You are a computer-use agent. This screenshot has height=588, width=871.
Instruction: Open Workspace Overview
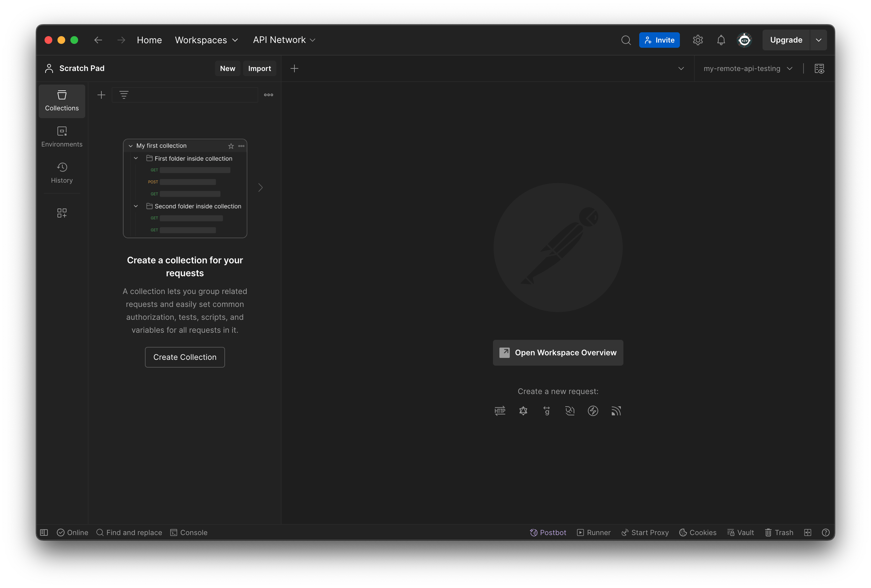[558, 353]
